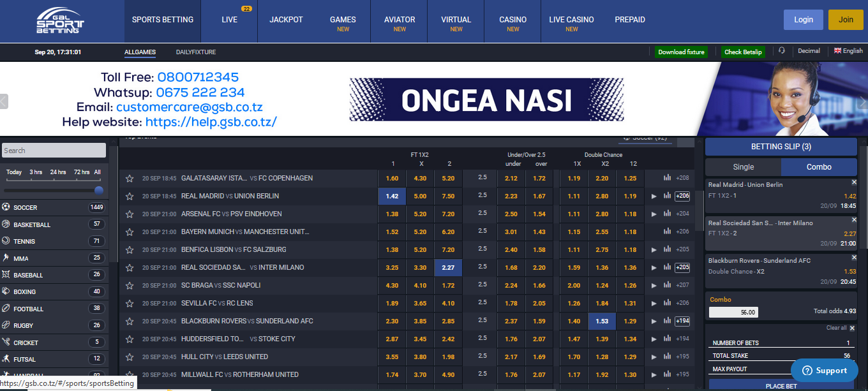Click the time range slider handle
This screenshot has width=868, height=391.
click(x=99, y=190)
